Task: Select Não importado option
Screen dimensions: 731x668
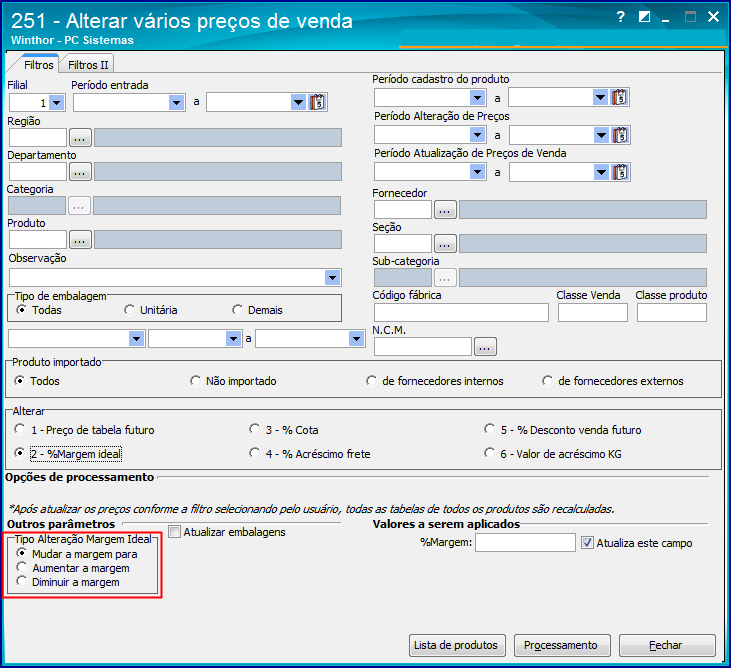Action: click(196, 381)
